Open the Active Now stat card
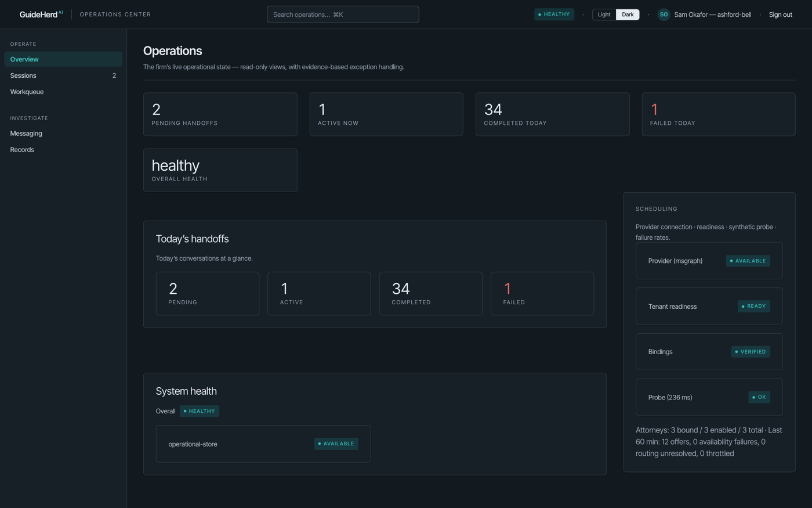This screenshot has width=812, height=508. click(386, 114)
